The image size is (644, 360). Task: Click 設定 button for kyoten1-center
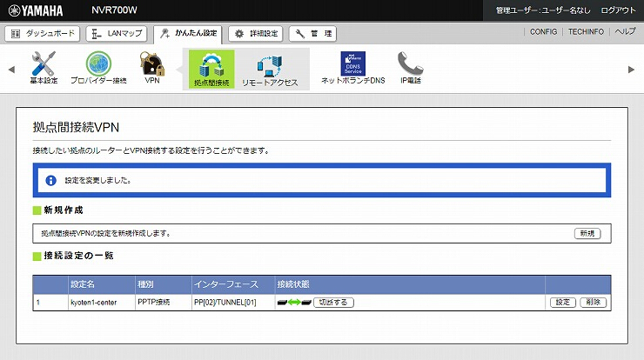[563, 303]
